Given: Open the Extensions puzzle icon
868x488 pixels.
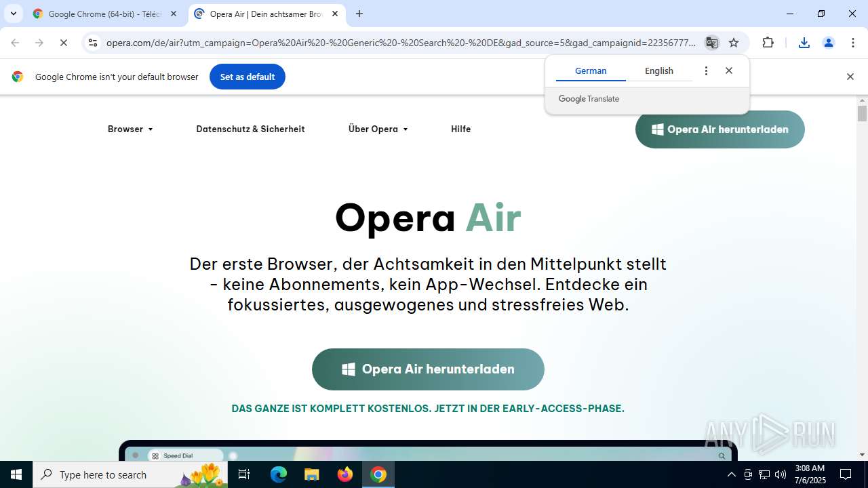Looking at the screenshot, I should (768, 43).
